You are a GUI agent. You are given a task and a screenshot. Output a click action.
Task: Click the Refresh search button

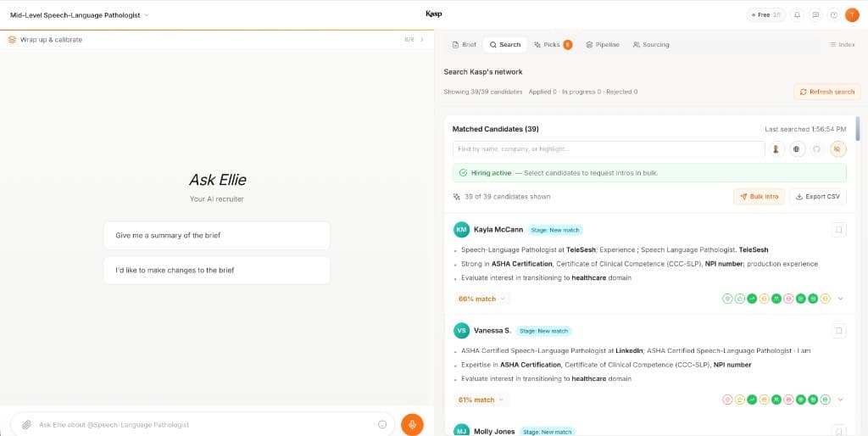pos(827,92)
